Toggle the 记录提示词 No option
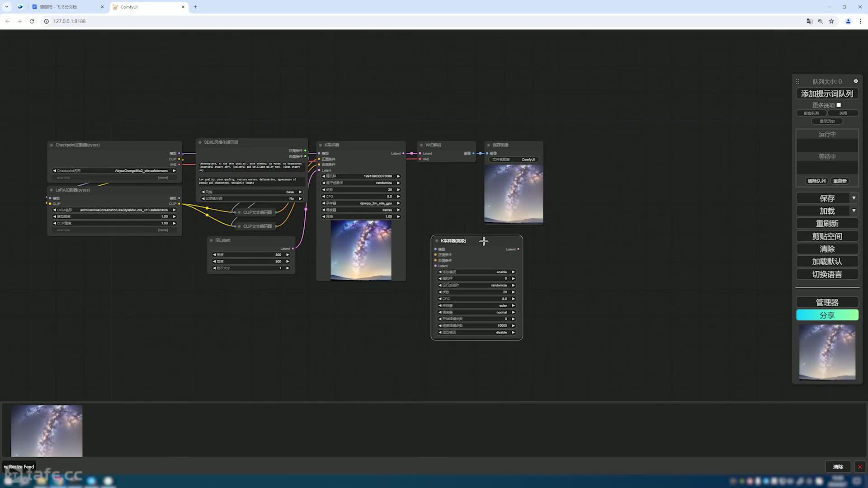 (x=252, y=198)
